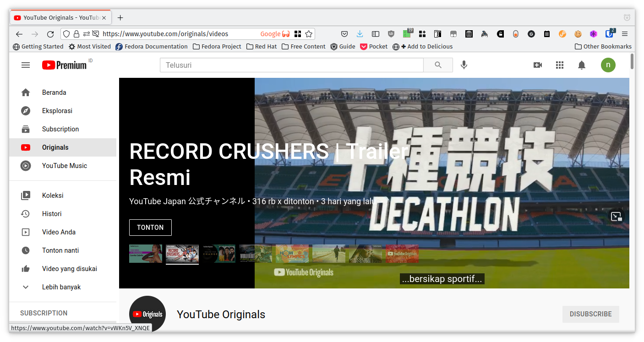Screen dimensions: 644x342
Task: Go back with the browser back arrow
Action: [19, 34]
